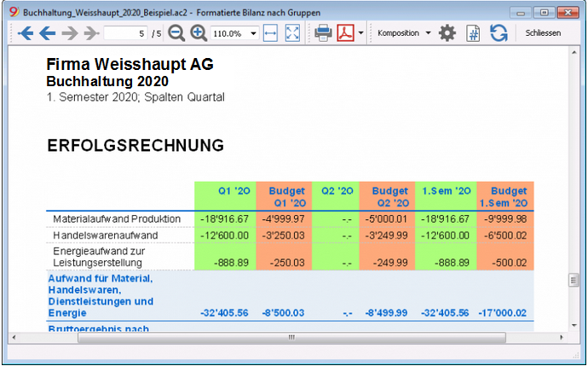The image size is (588, 366).
Task: Click the Aufwand für Material group total label
Action: tap(101, 295)
